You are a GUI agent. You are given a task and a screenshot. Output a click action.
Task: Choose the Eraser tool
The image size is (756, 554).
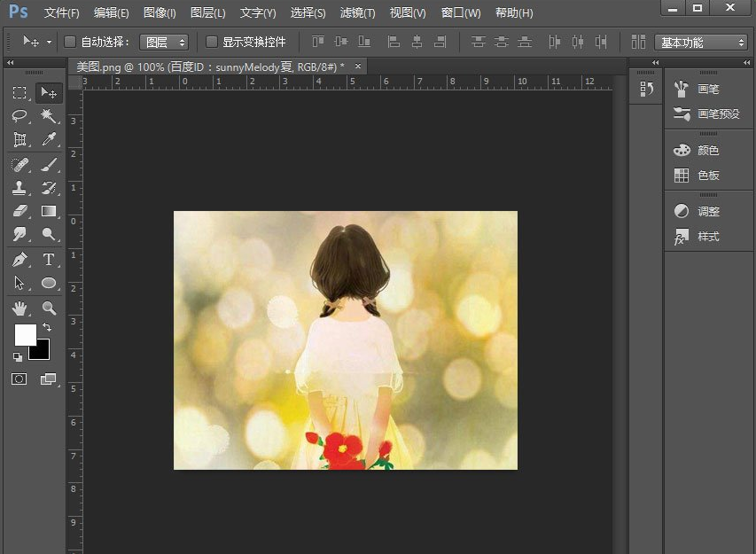pyautogui.click(x=19, y=211)
